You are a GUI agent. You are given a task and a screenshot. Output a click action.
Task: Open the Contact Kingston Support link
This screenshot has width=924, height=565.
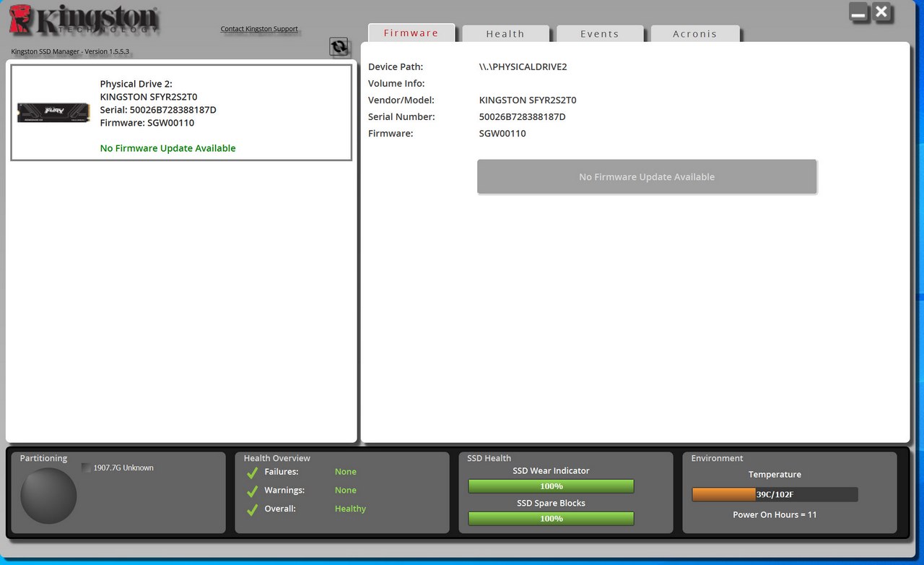coord(259,29)
